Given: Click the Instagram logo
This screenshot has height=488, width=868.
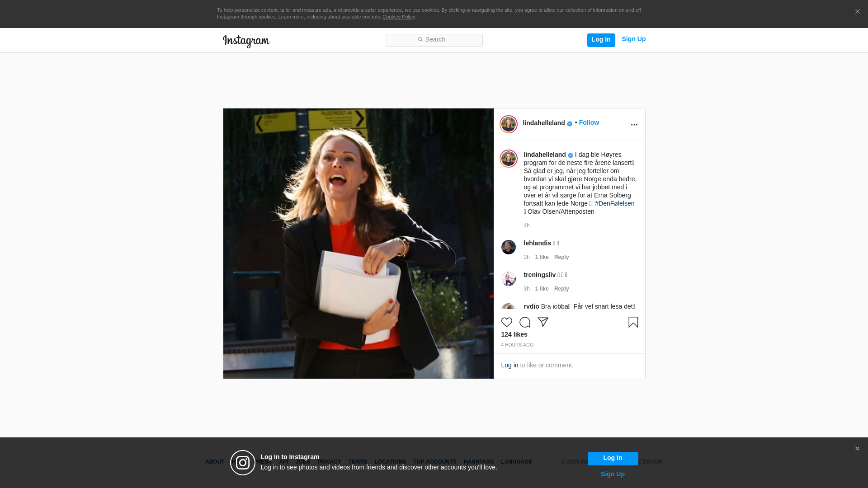Looking at the screenshot, I should click(246, 41).
